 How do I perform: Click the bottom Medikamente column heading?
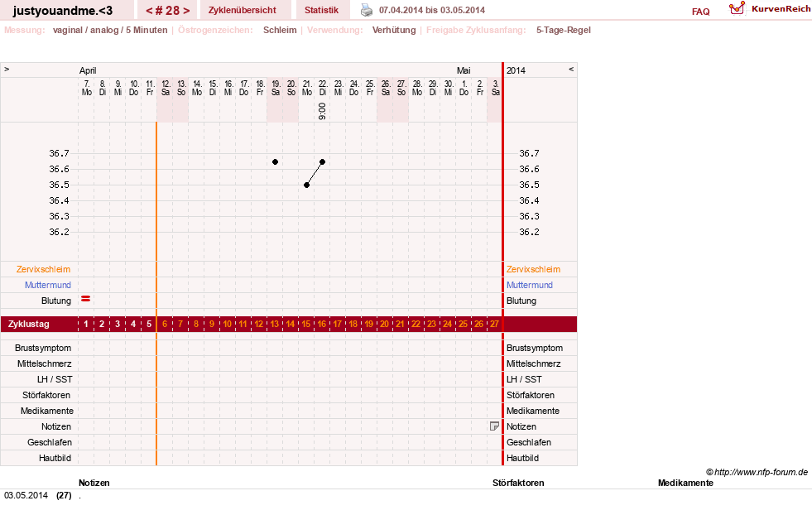click(685, 483)
